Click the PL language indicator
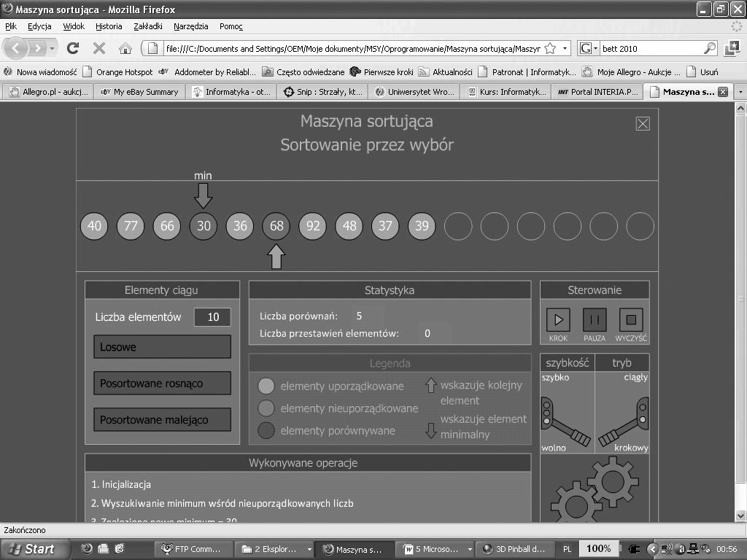Image resolution: width=747 pixels, height=560 pixels. [567, 549]
